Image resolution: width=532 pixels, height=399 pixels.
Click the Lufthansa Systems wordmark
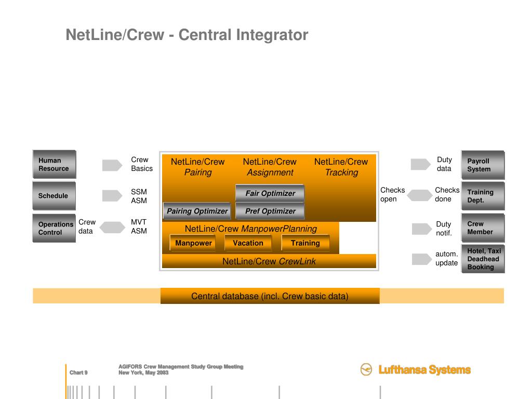pos(424,369)
